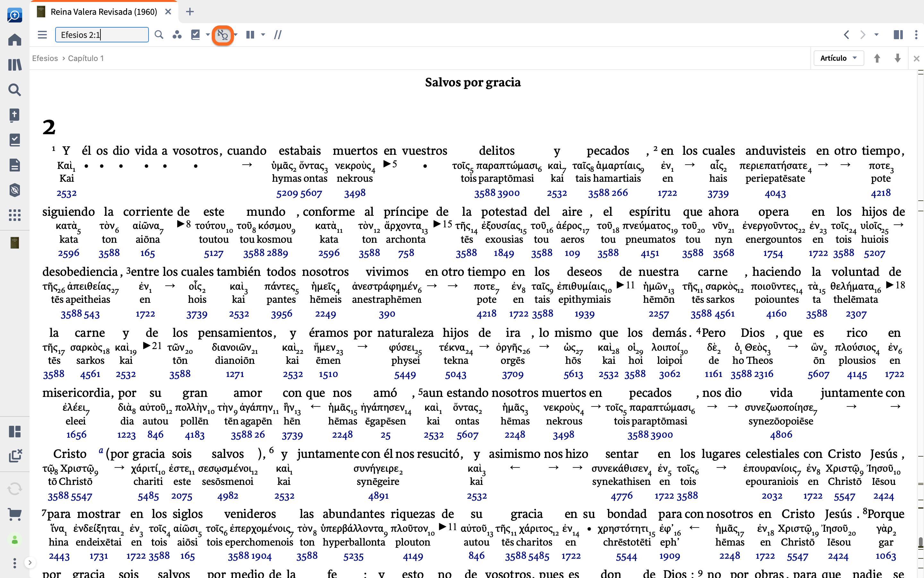Viewport: 924px width, 578px height.
Task: Open the navigation history dropdown arrow
Action: 877,35
